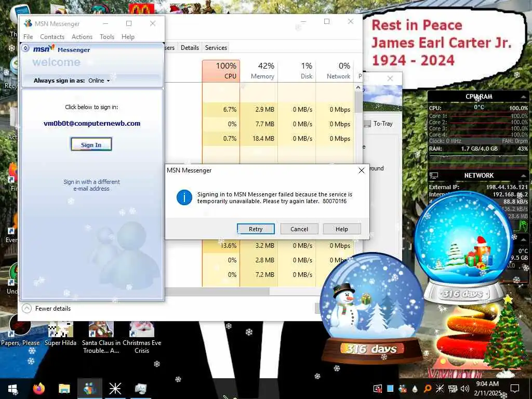Viewport: 532px width, 399px height.
Task: Choose Sign in with a different e-mail address
Action: click(91, 185)
